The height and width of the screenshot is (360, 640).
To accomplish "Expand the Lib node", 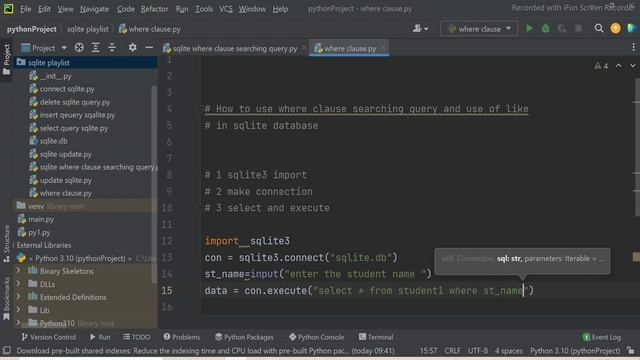I will click(x=18, y=310).
